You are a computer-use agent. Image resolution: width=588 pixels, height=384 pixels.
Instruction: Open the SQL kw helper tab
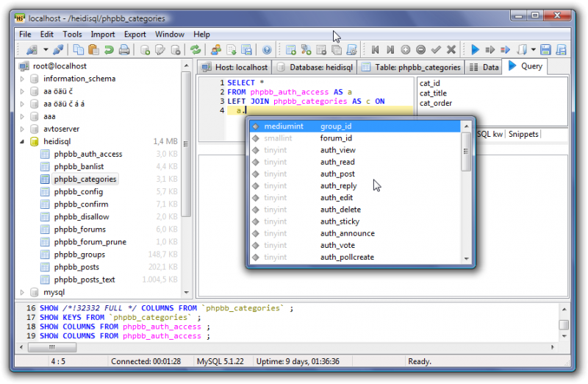tap(490, 134)
